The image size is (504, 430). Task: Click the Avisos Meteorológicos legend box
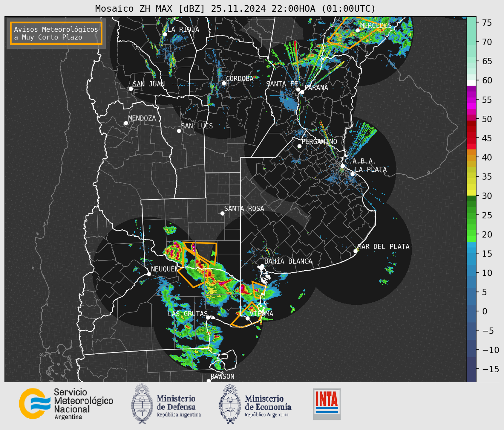[56, 33]
